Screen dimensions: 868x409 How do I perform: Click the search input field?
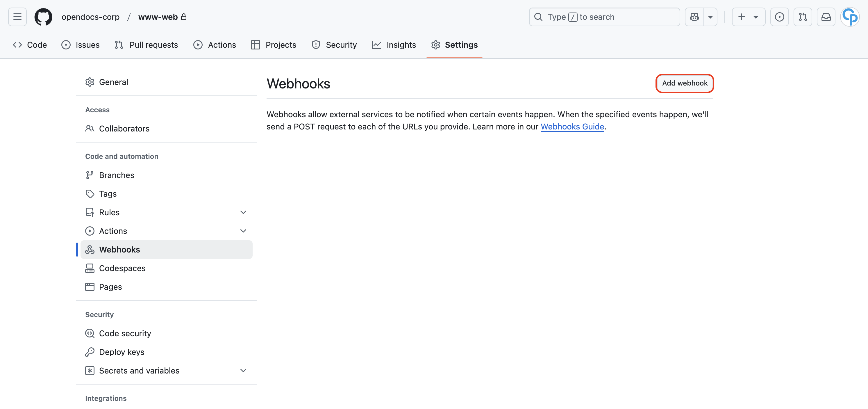click(x=604, y=17)
